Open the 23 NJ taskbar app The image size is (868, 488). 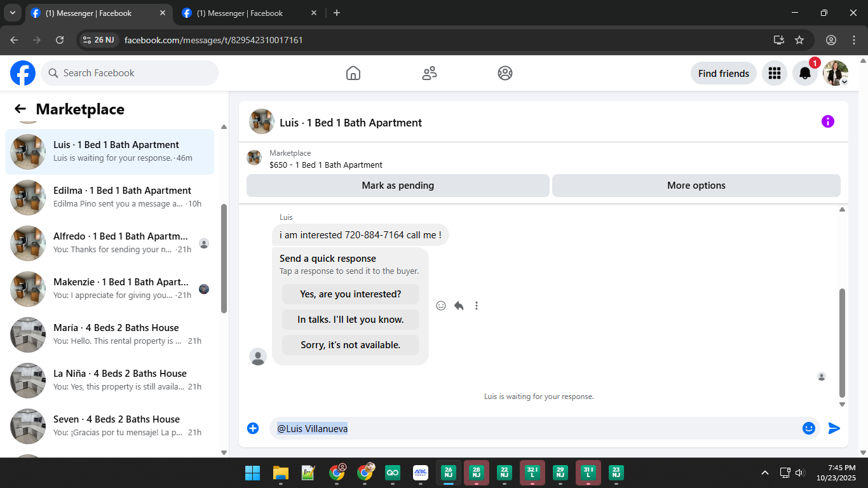(x=616, y=473)
